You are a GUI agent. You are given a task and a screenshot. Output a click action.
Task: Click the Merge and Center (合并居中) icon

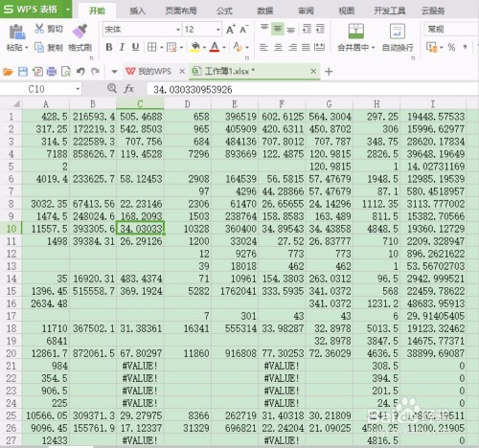point(356,31)
